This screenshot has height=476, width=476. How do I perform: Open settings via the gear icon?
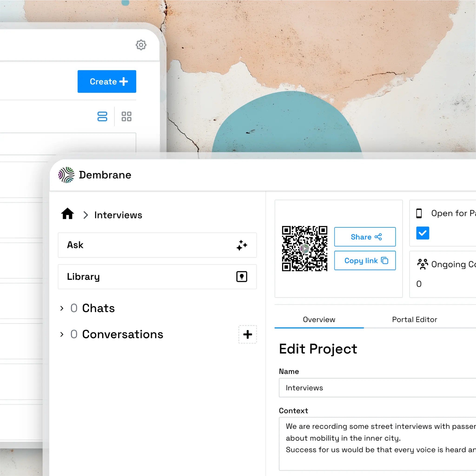(x=141, y=45)
